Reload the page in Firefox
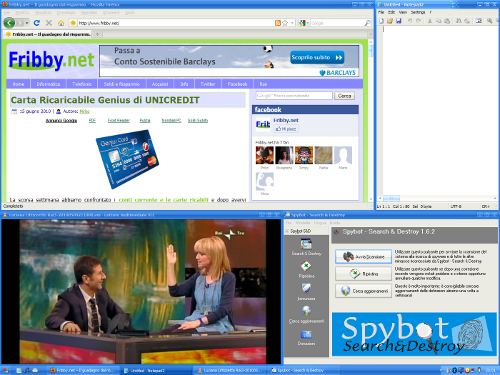 (x=37, y=23)
